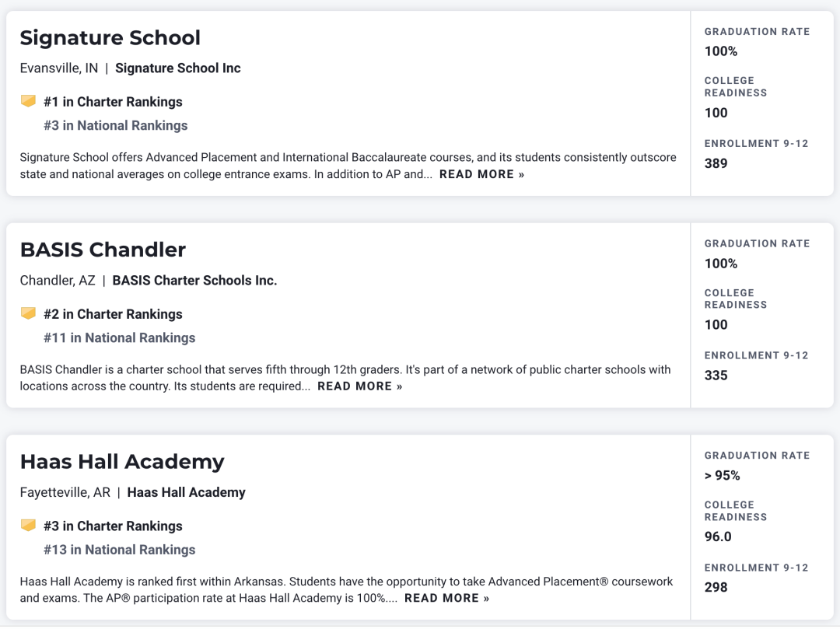Image resolution: width=840 pixels, height=629 pixels.
Task: Go to the Haas Hall Academy title
Action: tap(122, 462)
